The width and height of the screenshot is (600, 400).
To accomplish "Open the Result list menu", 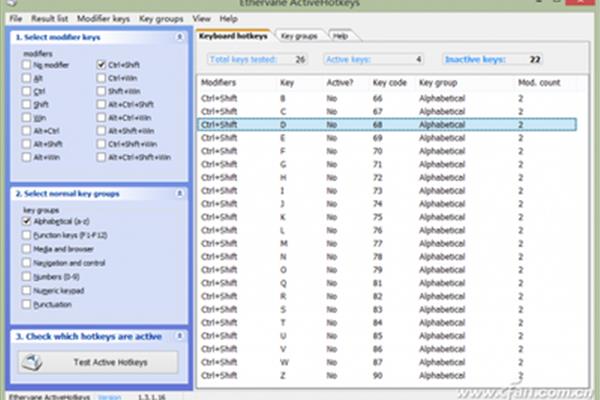I will 49,18.
